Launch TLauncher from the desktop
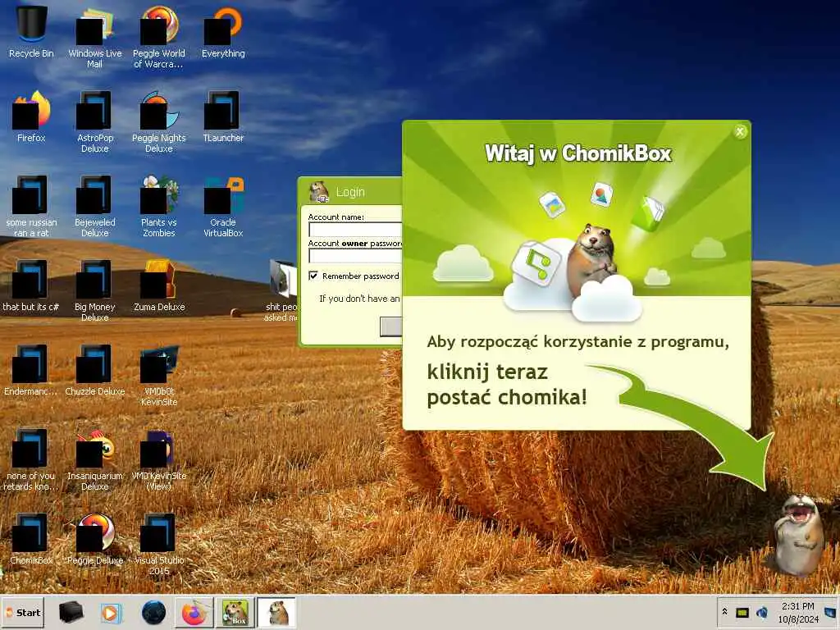Image resolution: width=840 pixels, height=630 pixels. tap(223, 116)
